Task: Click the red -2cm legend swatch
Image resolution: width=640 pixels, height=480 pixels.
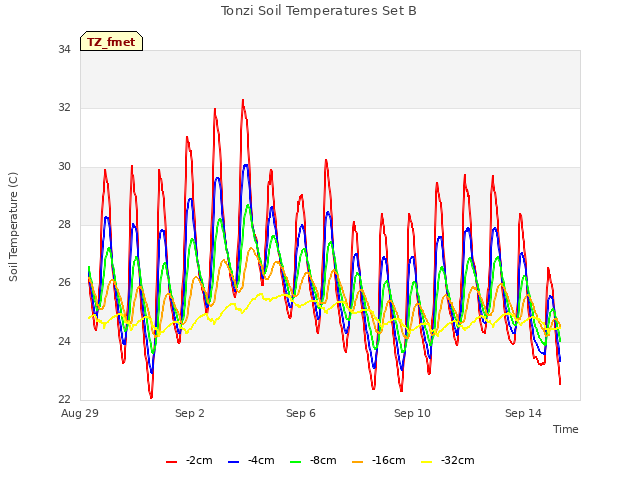Action: tap(171, 462)
